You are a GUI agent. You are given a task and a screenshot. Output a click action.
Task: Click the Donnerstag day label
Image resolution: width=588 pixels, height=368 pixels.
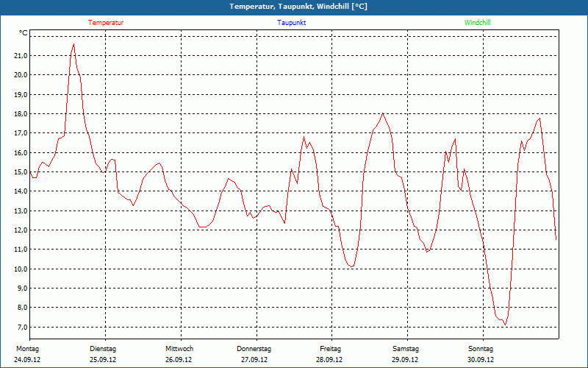(254, 349)
